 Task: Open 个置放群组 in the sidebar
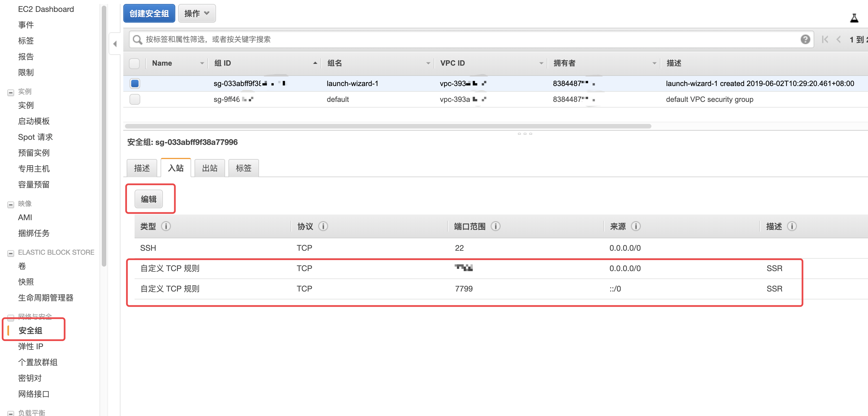click(x=38, y=362)
